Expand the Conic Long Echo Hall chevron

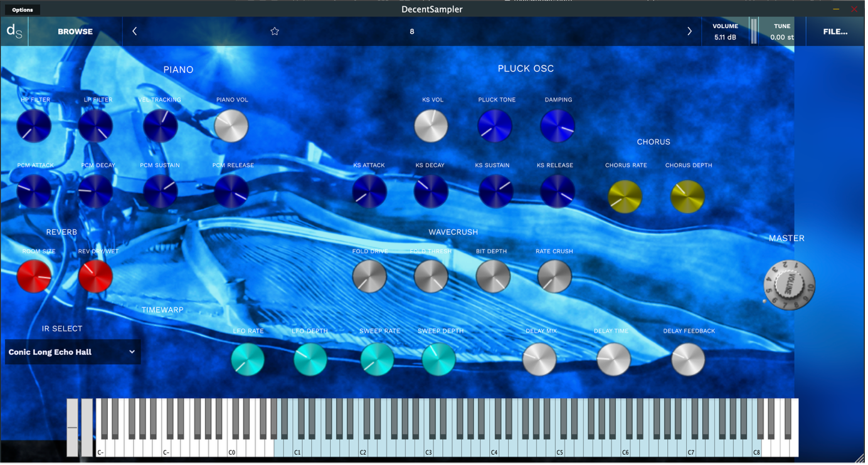click(132, 352)
